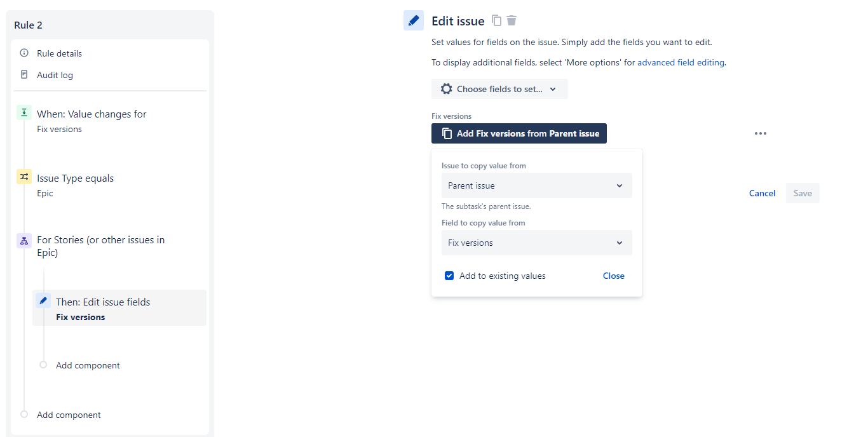Select For Stories branch component
The width and height of the screenshot is (868, 437).
click(x=100, y=246)
